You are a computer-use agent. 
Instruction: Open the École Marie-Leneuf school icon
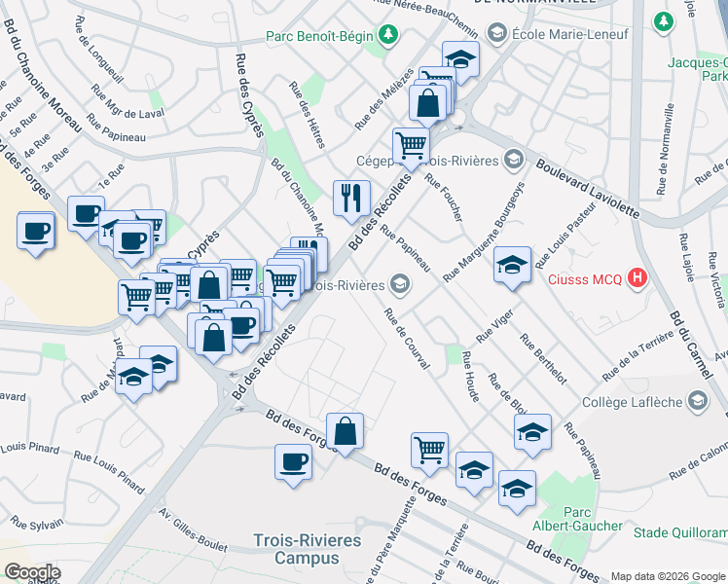click(496, 33)
